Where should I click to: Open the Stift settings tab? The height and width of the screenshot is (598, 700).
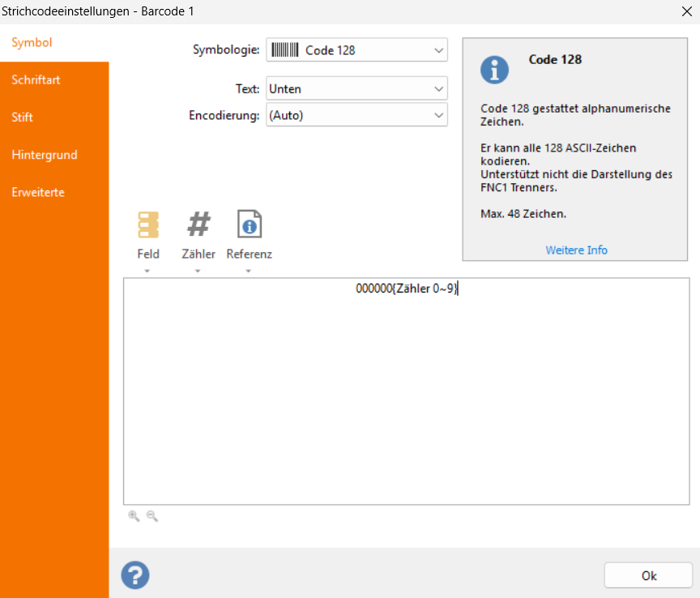pos(23,117)
